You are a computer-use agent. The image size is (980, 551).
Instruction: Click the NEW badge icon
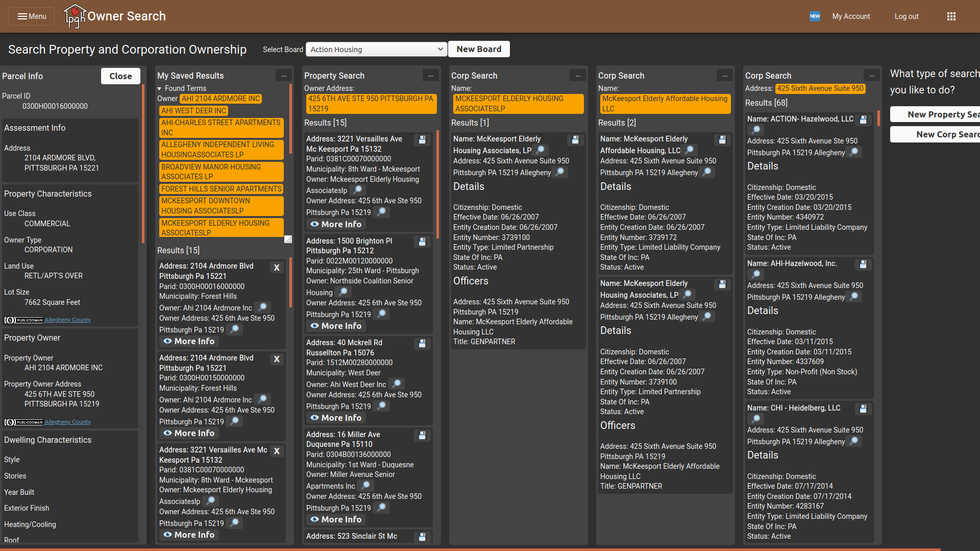pos(815,16)
